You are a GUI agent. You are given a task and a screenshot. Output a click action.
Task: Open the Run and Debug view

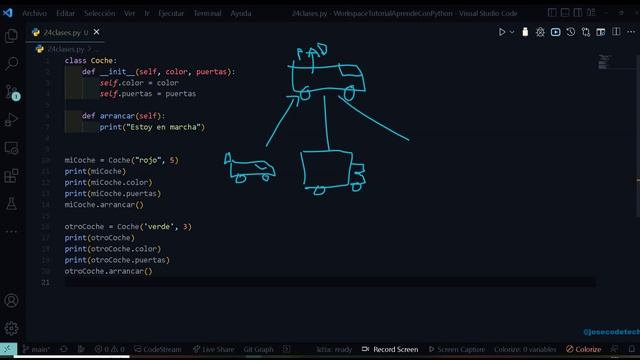(11, 120)
